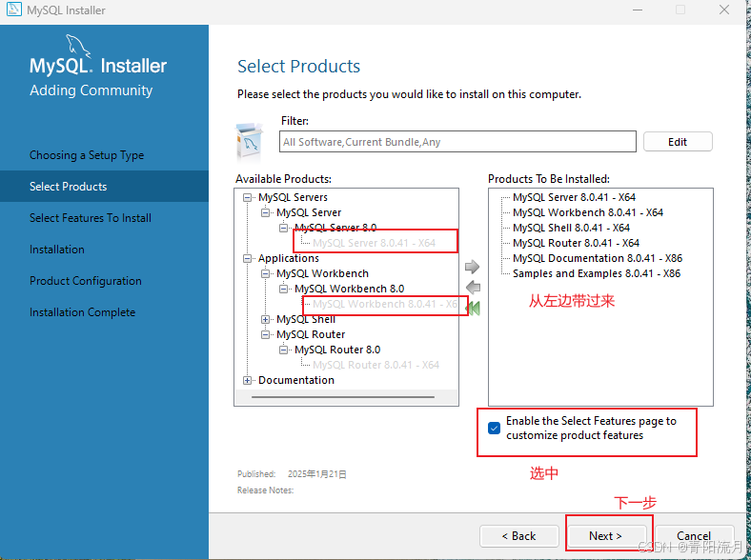
Task: Use the Available Products horizontal scrollbar
Action: point(343,397)
